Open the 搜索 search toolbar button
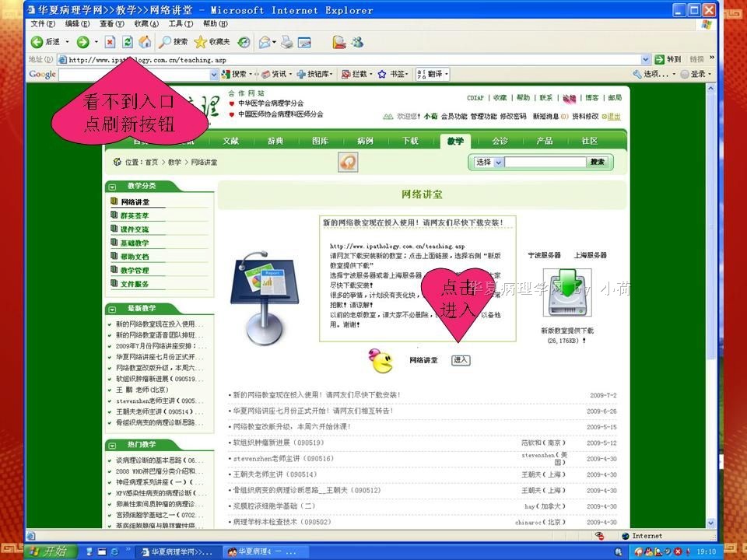This screenshot has width=747, height=560. [174, 42]
